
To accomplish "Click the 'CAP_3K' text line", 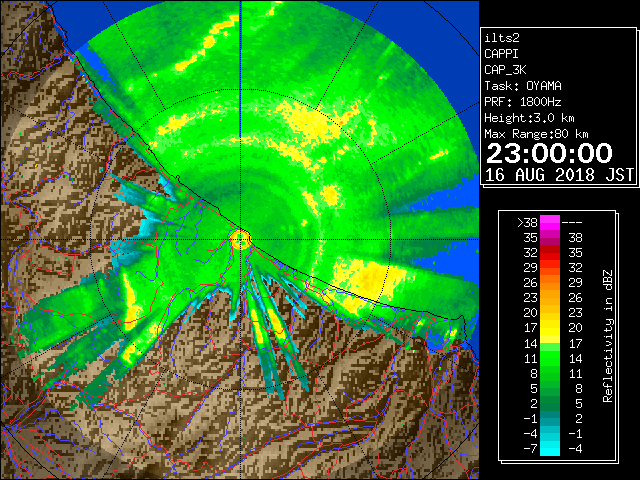I will pos(505,70).
